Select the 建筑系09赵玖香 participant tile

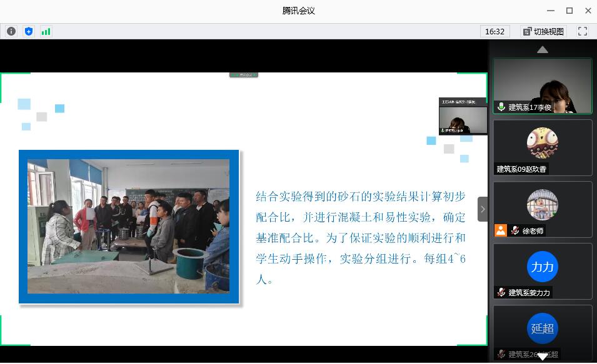point(542,147)
